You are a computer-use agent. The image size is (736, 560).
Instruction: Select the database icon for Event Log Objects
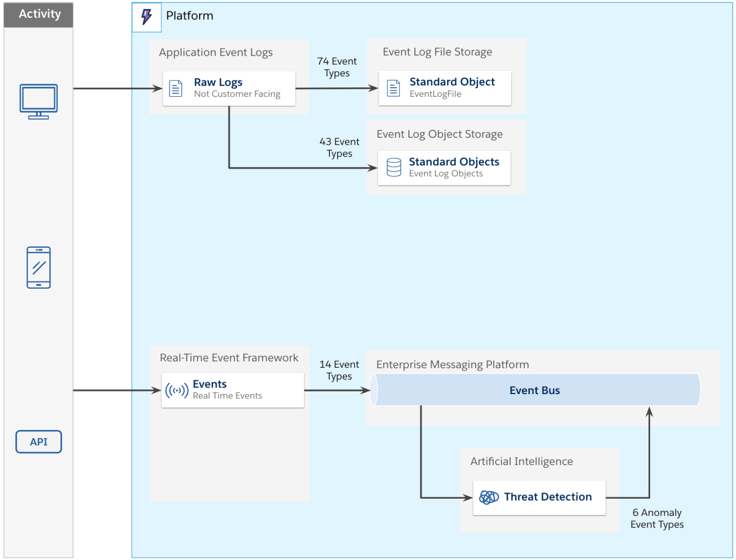393,167
